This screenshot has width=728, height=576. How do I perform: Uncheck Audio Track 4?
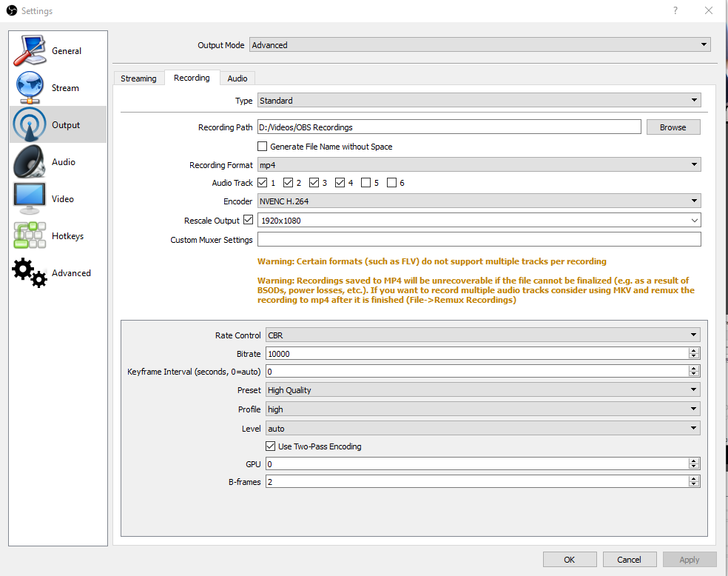[x=340, y=183]
